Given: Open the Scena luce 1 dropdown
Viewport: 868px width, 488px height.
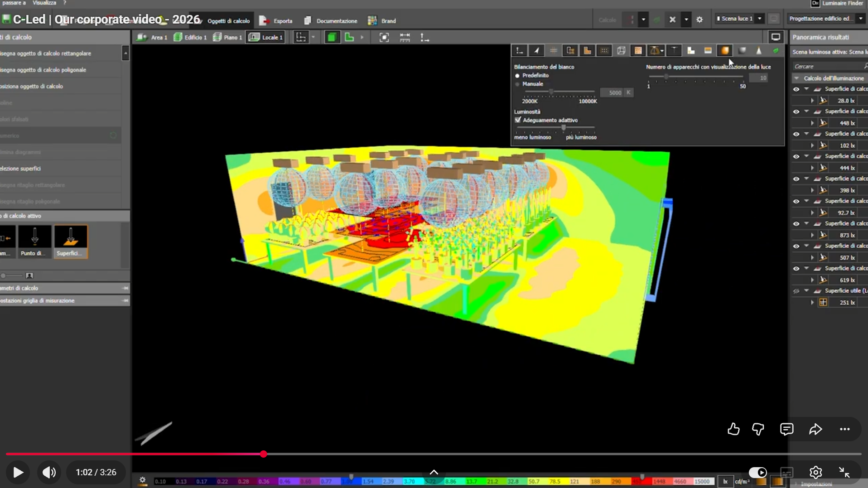Looking at the screenshot, I should pos(760,19).
